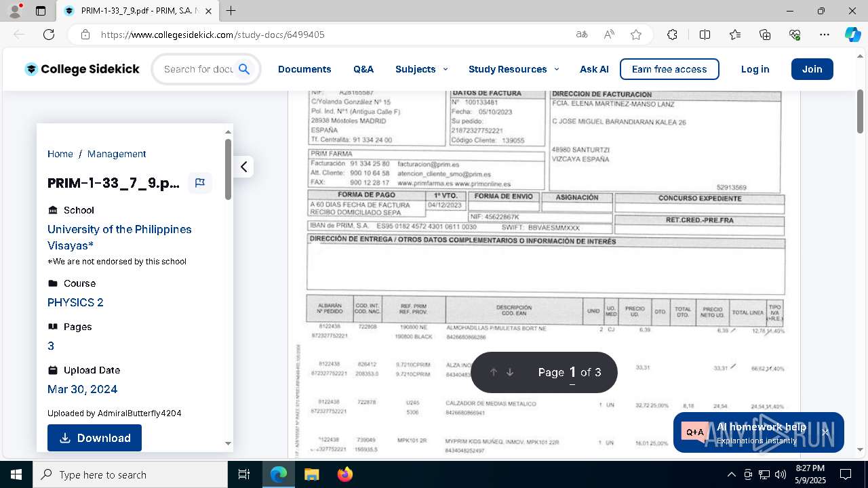
Task: Open favorites list icon
Action: coord(735,35)
